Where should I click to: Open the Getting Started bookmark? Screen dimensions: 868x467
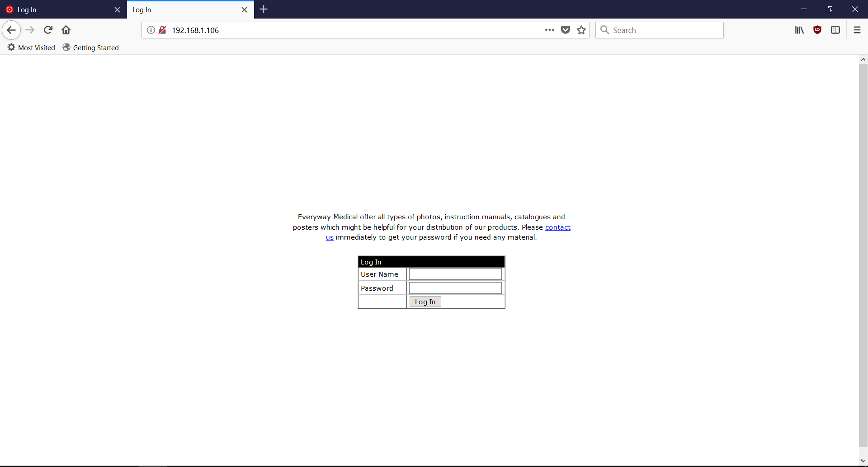coord(90,47)
